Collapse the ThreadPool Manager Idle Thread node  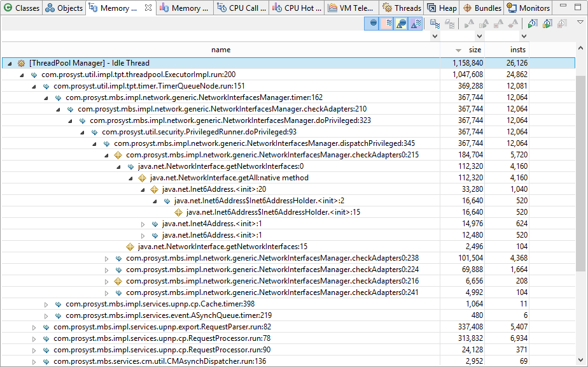click(x=10, y=64)
